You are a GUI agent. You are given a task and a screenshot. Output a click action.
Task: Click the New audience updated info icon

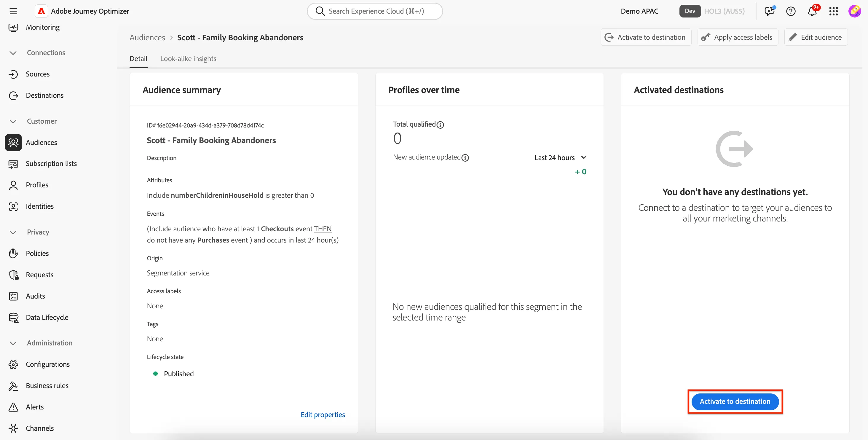pos(465,158)
